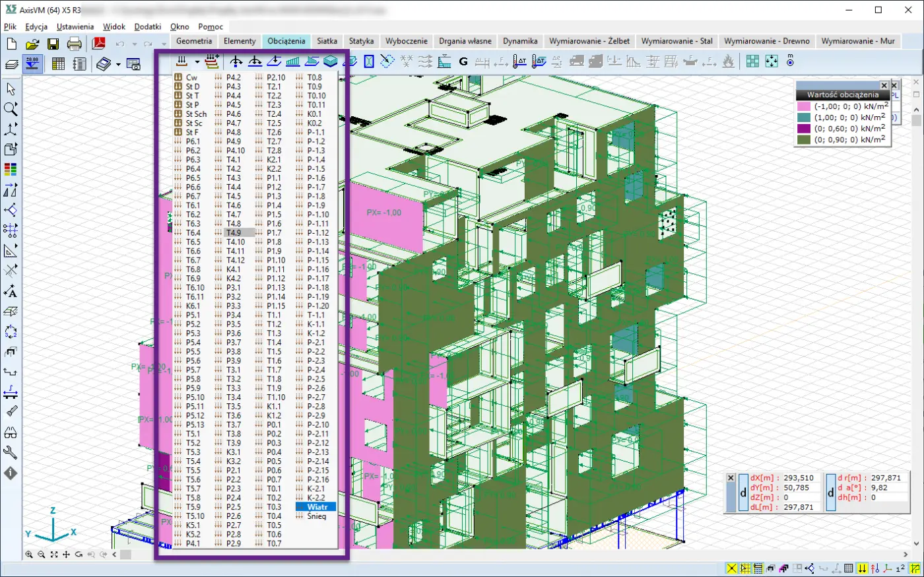Image resolution: width=924 pixels, height=577 pixels.
Task: Open the Print icon in the toolbar
Action: 75,44
